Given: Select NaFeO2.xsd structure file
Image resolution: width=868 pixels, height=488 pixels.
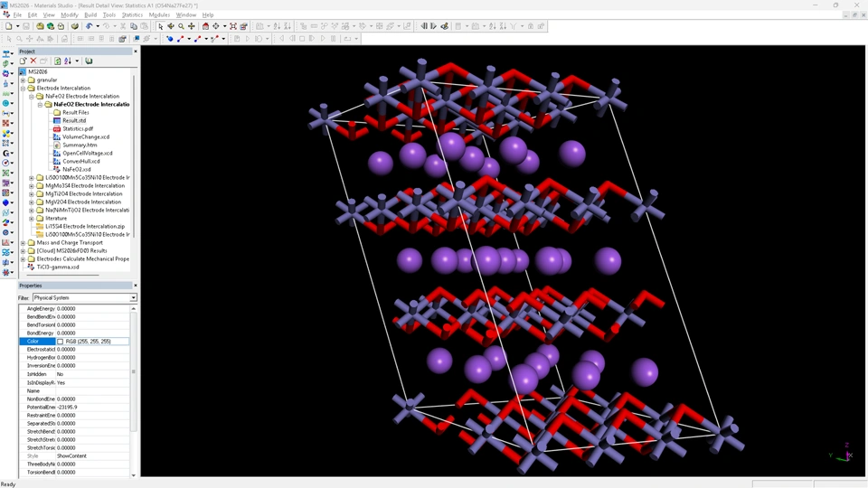Looking at the screenshot, I should [x=76, y=169].
